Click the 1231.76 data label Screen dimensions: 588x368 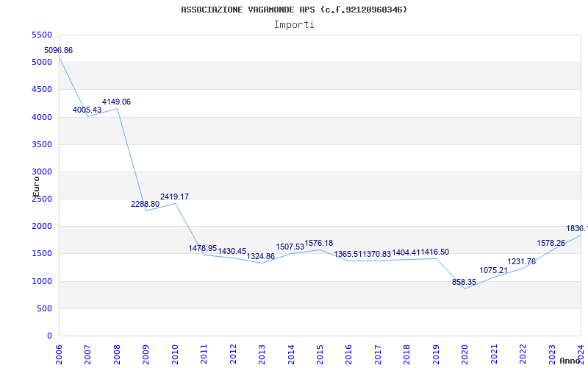(522, 262)
